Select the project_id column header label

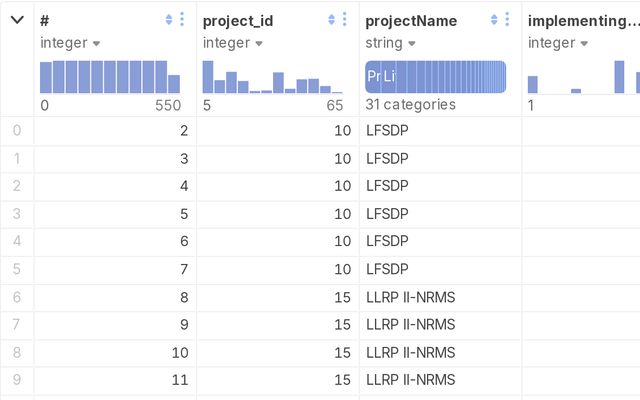pyautogui.click(x=238, y=20)
